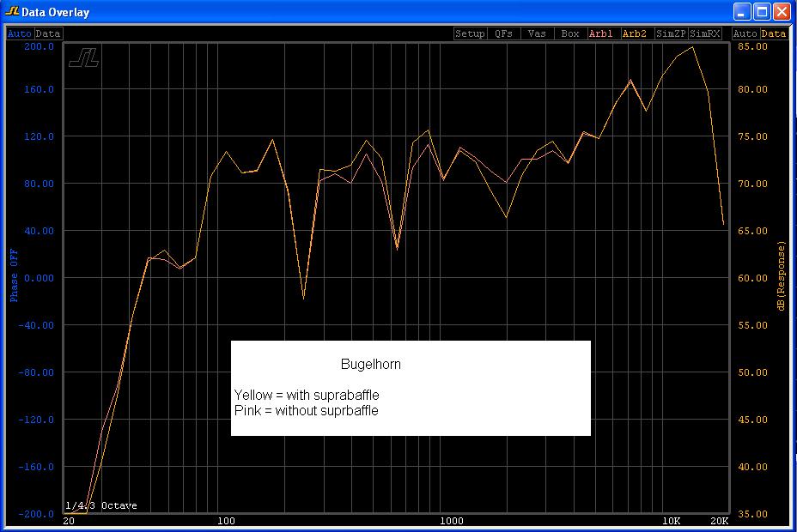Click the 10K frequency axis label
The image size is (797, 532).
point(671,521)
